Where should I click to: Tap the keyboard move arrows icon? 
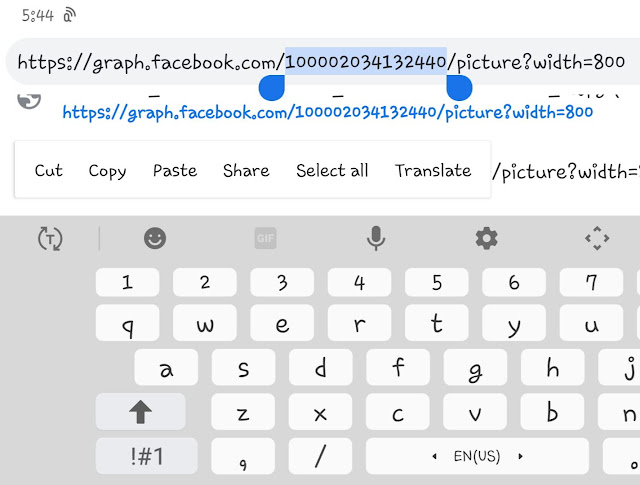tap(597, 238)
